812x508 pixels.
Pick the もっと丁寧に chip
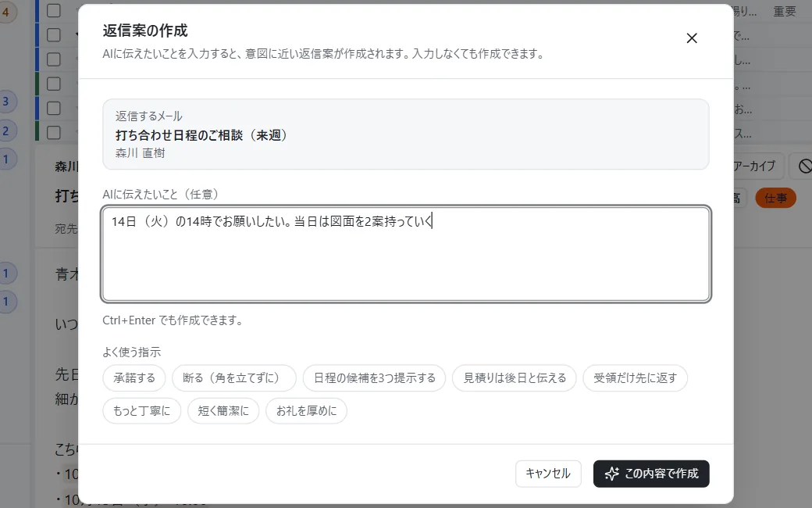141,410
